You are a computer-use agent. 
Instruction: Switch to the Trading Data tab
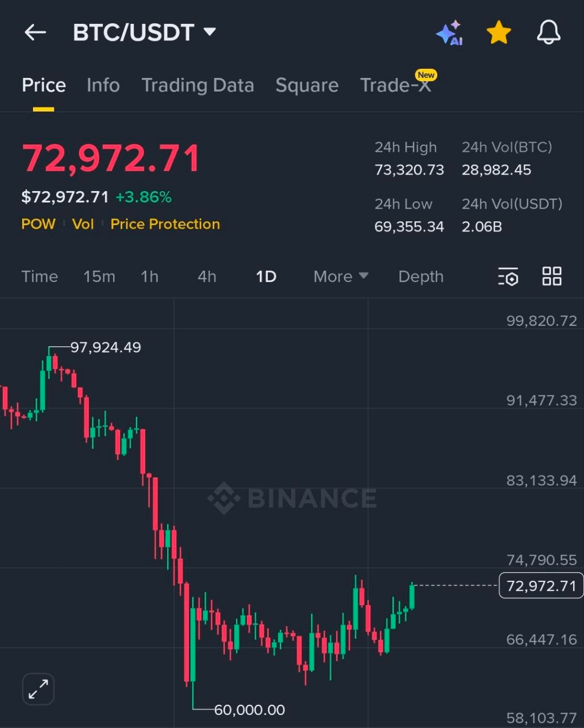click(198, 85)
